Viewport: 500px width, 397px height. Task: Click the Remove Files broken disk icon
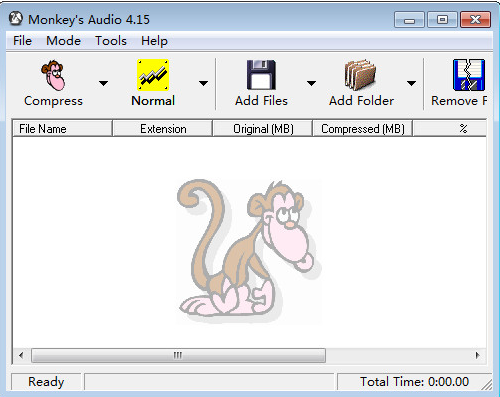[469, 75]
